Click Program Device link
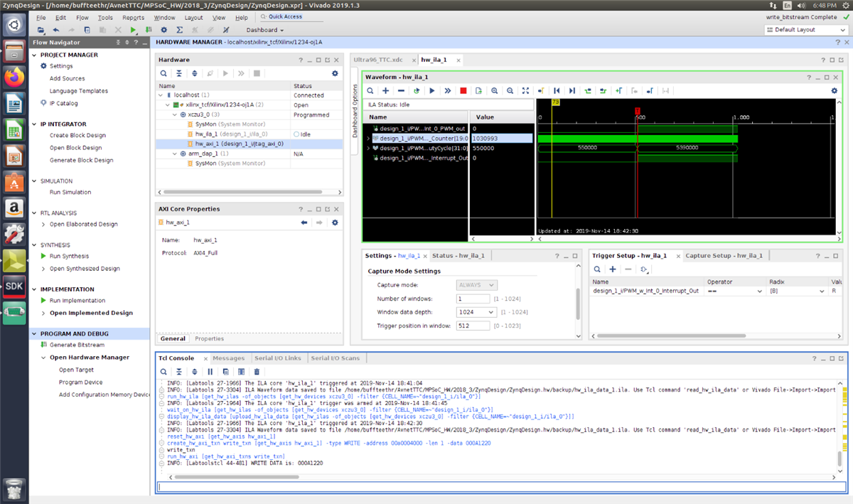The image size is (853, 504). click(x=80, y=382)
